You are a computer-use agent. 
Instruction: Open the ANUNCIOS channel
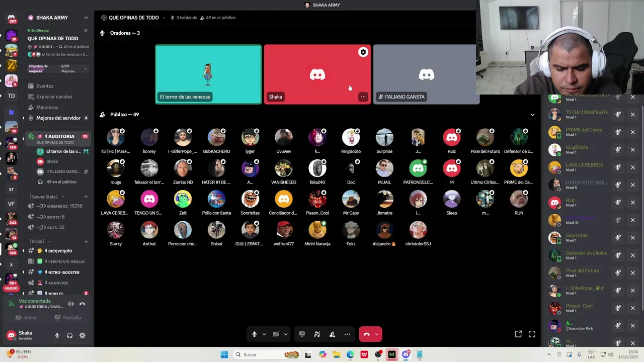58,283
